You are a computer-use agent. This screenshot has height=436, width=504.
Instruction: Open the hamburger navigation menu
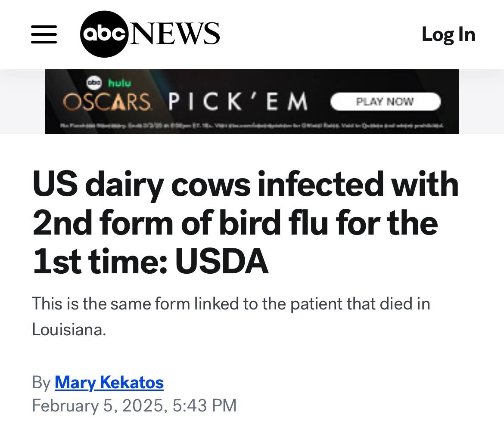(x=44, y=34)
